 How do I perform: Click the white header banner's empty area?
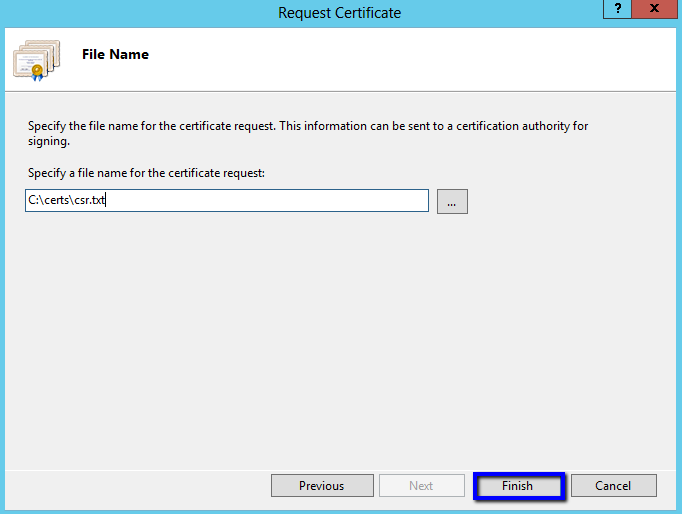pyautogui.click(x=400, y=60)
